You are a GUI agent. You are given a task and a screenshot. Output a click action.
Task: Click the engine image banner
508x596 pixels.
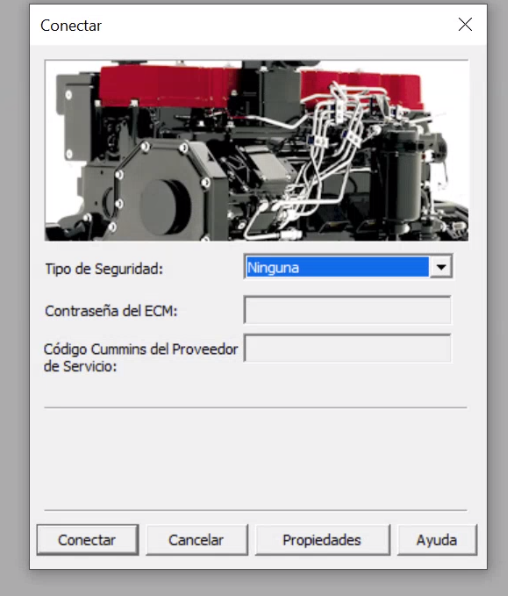[x=256, y=151]
